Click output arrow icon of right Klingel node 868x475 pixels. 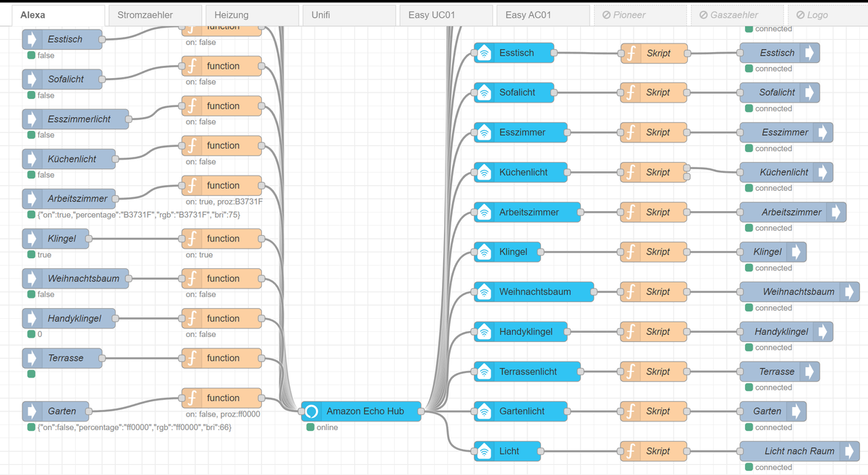point(797,252)
